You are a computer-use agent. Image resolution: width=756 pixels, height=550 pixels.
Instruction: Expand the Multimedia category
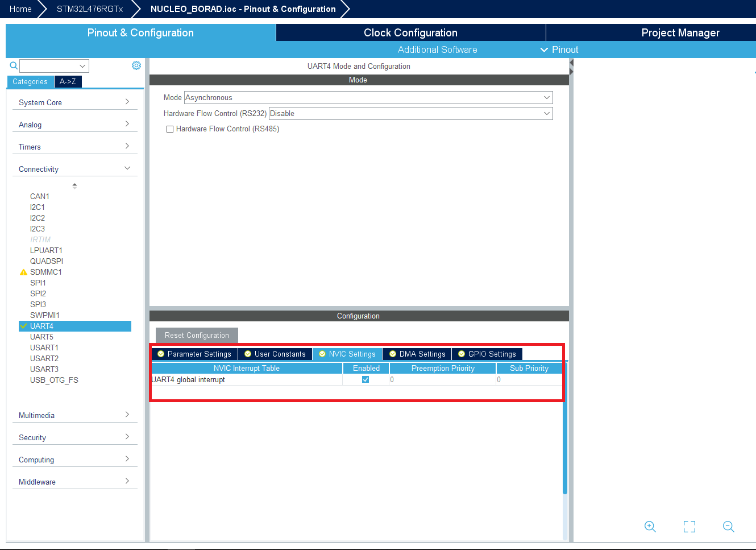click(x=74, y=415)
